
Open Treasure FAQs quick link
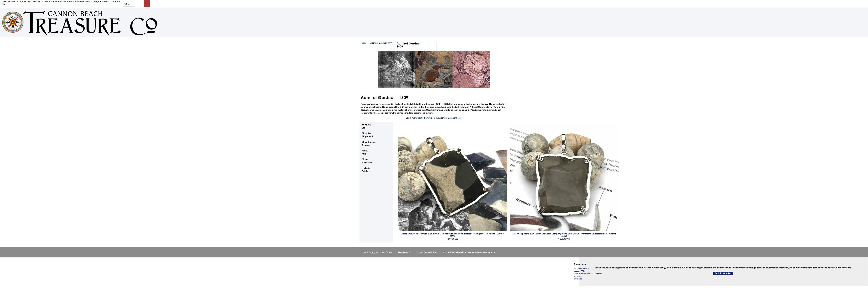coord(579,271)
